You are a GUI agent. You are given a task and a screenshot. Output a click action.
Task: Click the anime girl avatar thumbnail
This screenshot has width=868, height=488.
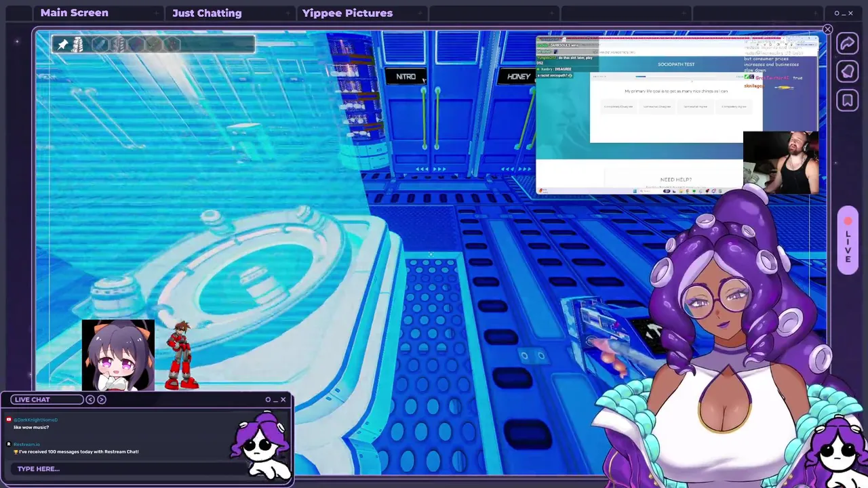[118, 355]
